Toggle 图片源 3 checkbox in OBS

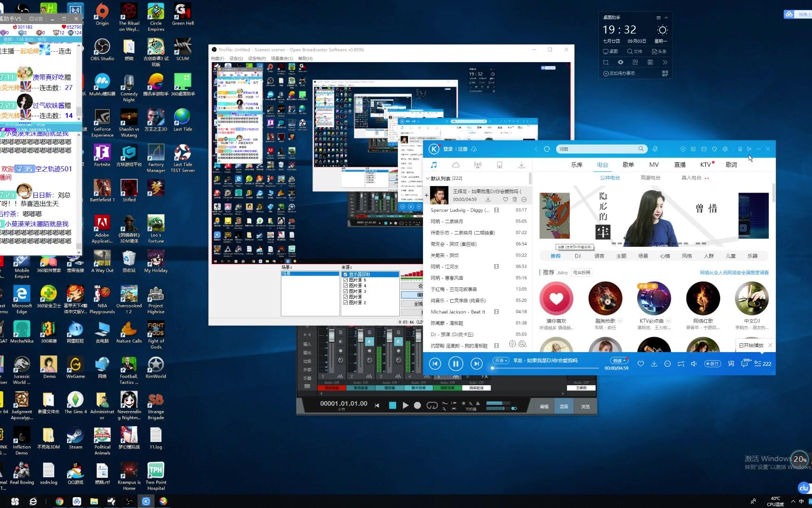(345, 291)
